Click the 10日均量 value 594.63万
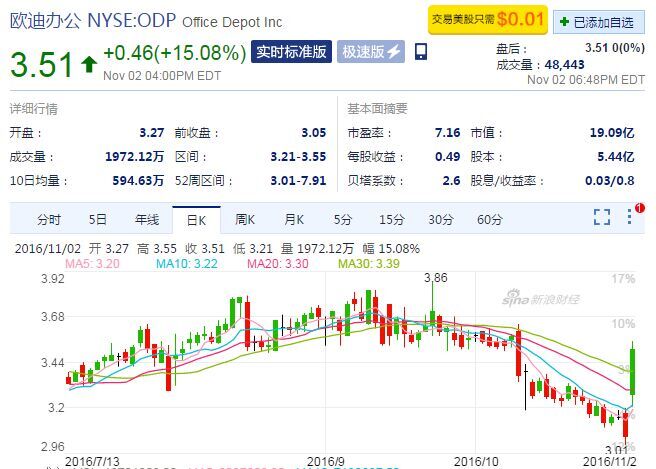The image size is (656, 469). [x=138, y=180]
